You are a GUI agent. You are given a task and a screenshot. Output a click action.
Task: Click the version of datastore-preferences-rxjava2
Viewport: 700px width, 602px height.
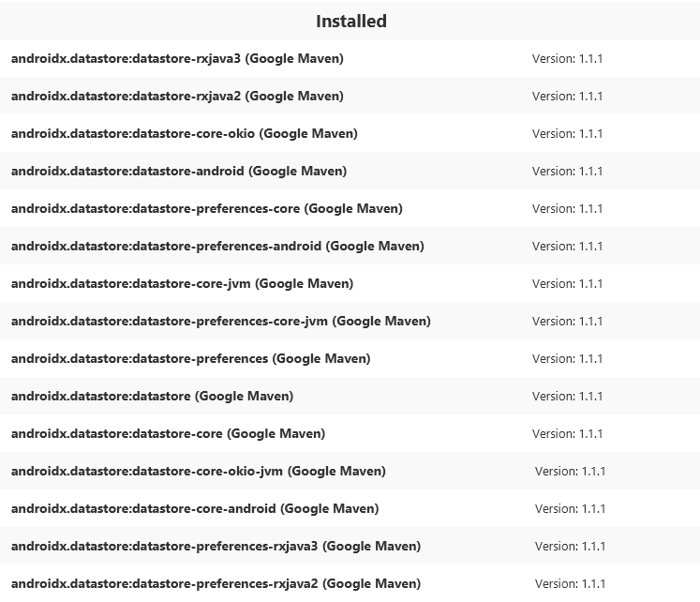click(570, 583)
